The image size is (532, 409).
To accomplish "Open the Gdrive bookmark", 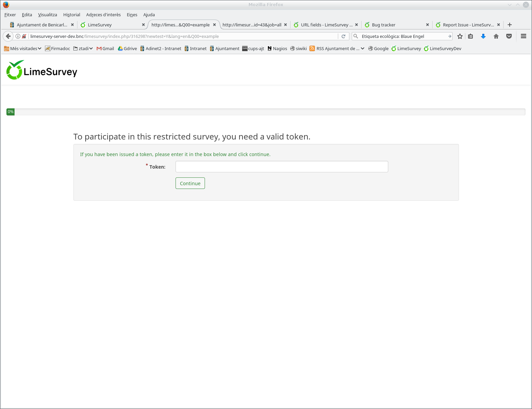I will (127, 48).
